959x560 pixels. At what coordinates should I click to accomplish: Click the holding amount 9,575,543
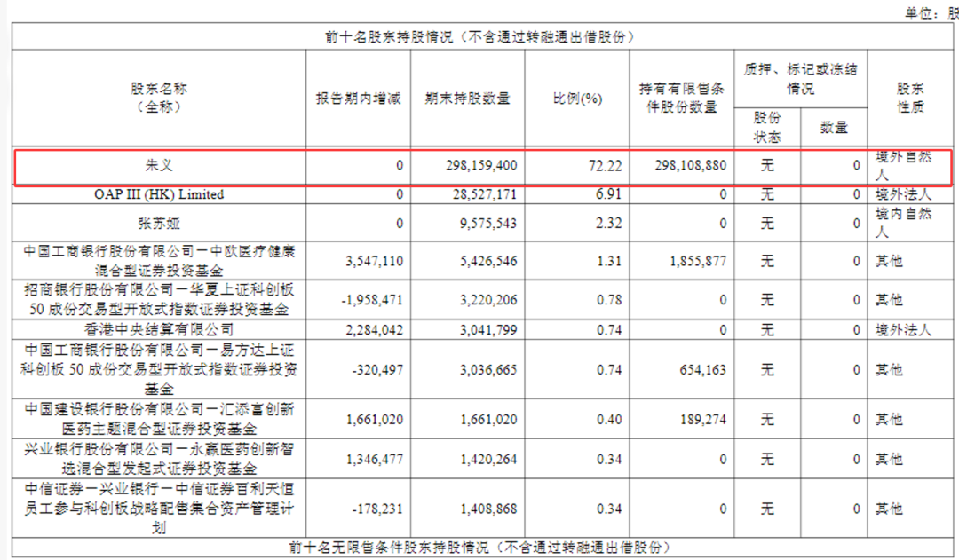pyautogui.click(x=488, y=223)
